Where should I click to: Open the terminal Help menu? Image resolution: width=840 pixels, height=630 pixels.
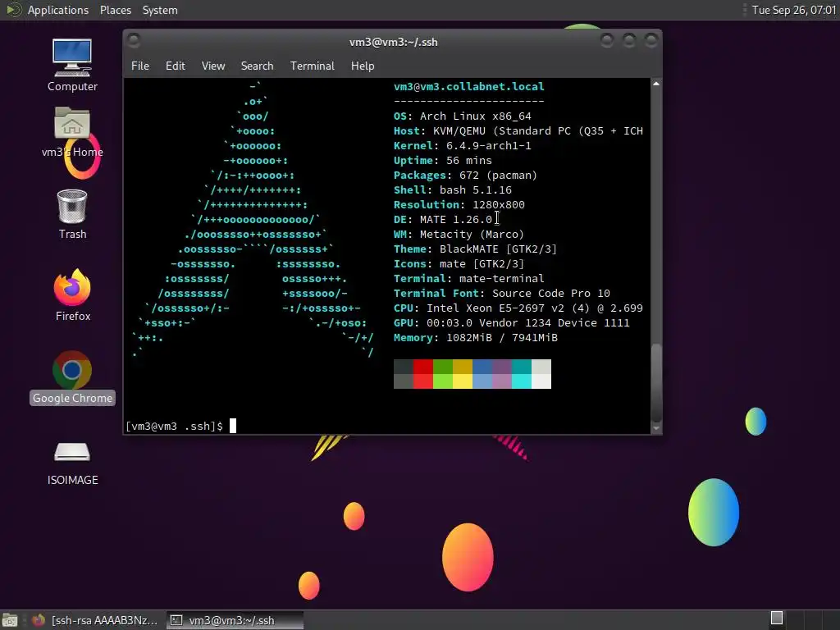point(363,66)
